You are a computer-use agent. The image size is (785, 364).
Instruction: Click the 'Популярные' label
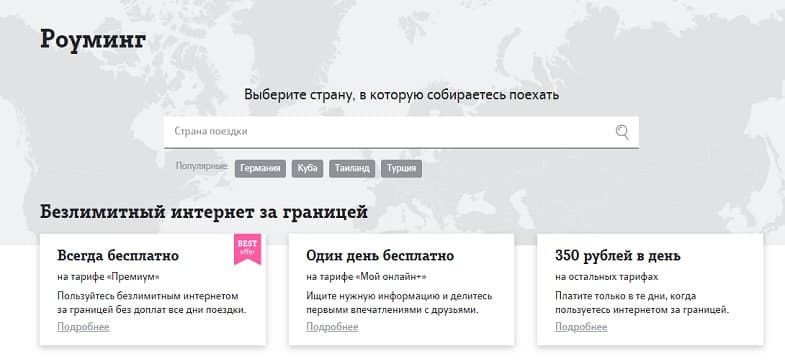[202, 166]
